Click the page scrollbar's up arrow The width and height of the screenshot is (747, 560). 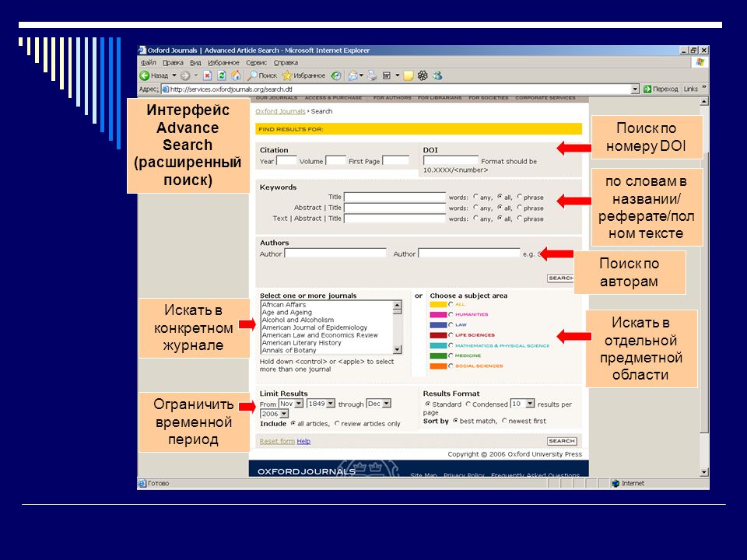pyautogui.click(x=704, y=101)
